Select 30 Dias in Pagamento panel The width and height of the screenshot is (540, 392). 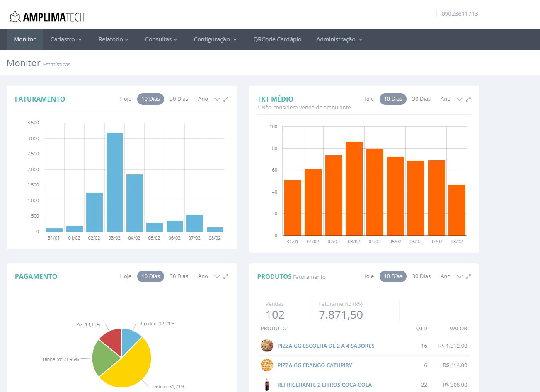179,276
